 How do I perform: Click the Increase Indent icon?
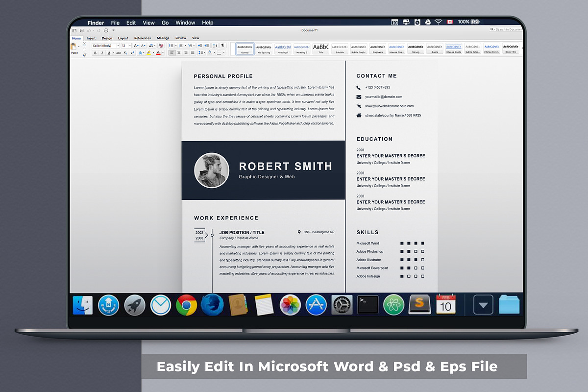pos(207,46)
